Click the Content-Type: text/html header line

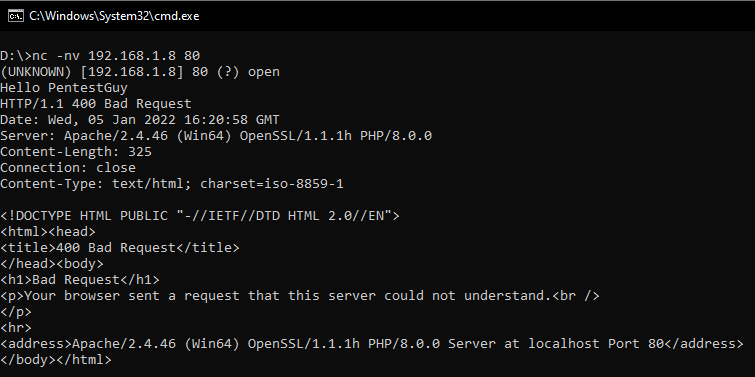[x=171, y=183]
